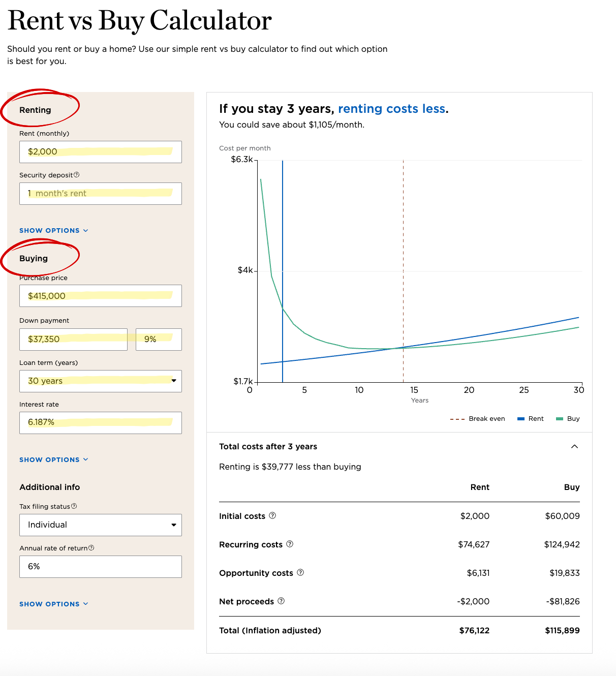Click the Purchase price input field
This screenshot has height=676, width=616.
pyautogui.click(x=101, y=296)
